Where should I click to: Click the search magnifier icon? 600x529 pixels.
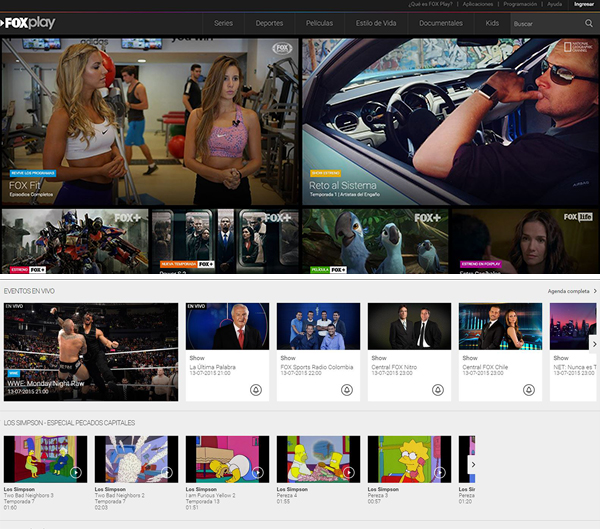point(589,23)
